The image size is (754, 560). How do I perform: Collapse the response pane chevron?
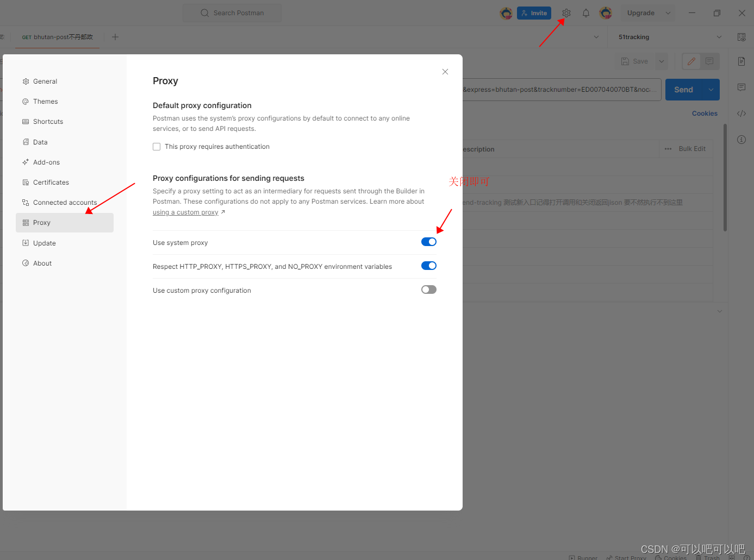coord(720,311)
